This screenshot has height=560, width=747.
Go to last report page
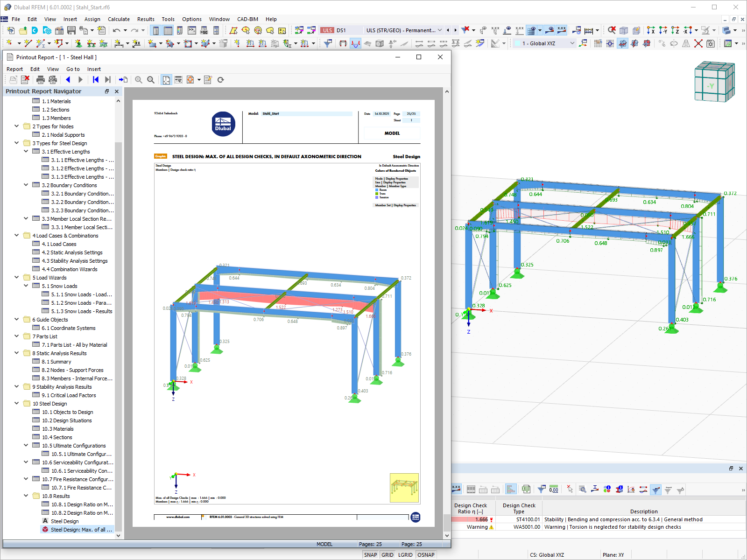(x=108, y=79)
